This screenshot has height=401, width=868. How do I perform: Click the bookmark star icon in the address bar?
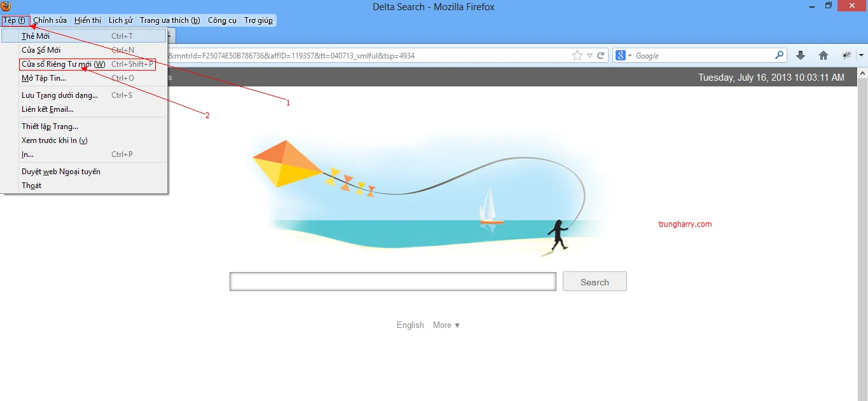tap(577, 56)
